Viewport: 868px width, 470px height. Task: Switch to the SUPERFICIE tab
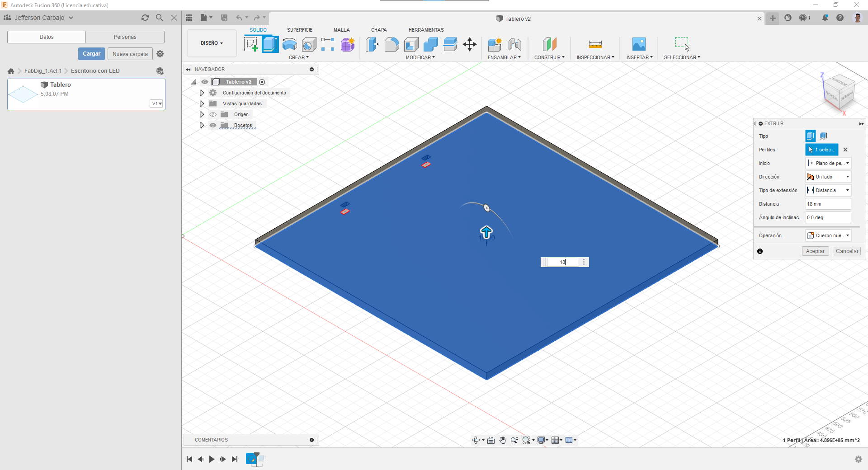pyautogui.click(x=299, y=30)
